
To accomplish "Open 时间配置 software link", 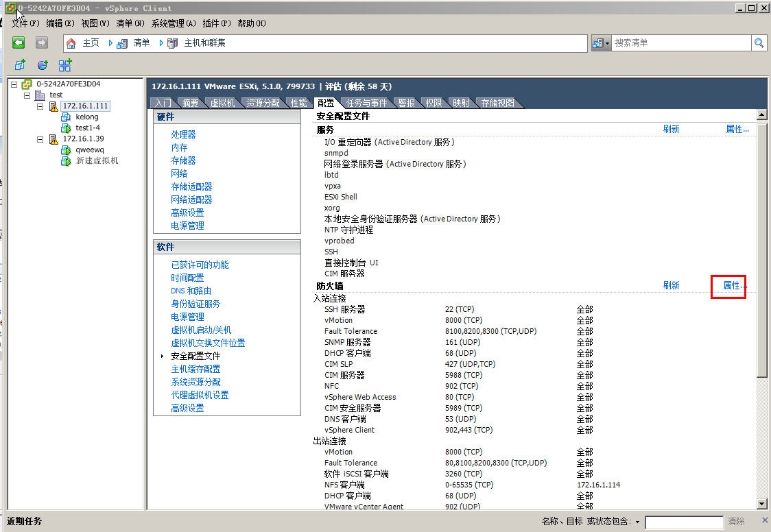I will coord(187,278).
